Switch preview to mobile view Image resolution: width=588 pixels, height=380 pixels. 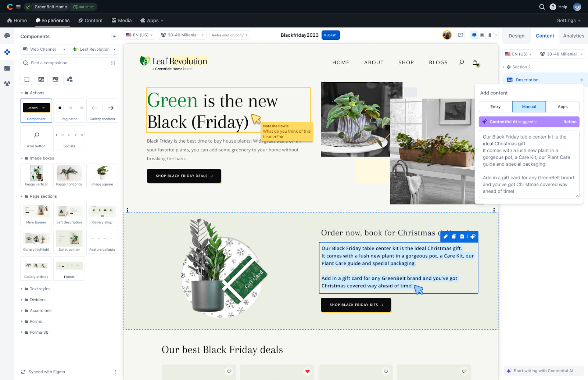[x=489, y=35]
